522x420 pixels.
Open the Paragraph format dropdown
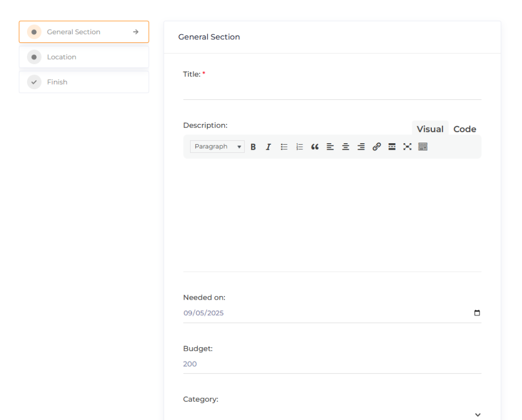tap(217, 147)
